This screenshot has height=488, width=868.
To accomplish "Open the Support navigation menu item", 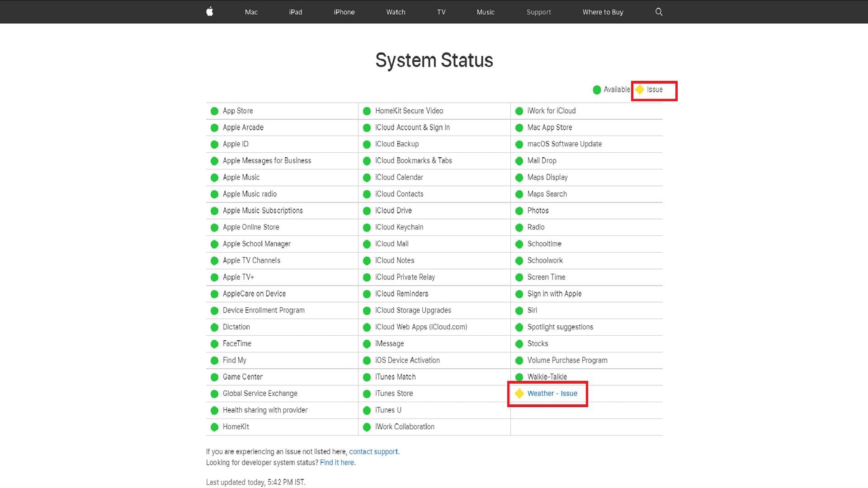I will pos(538,12).
